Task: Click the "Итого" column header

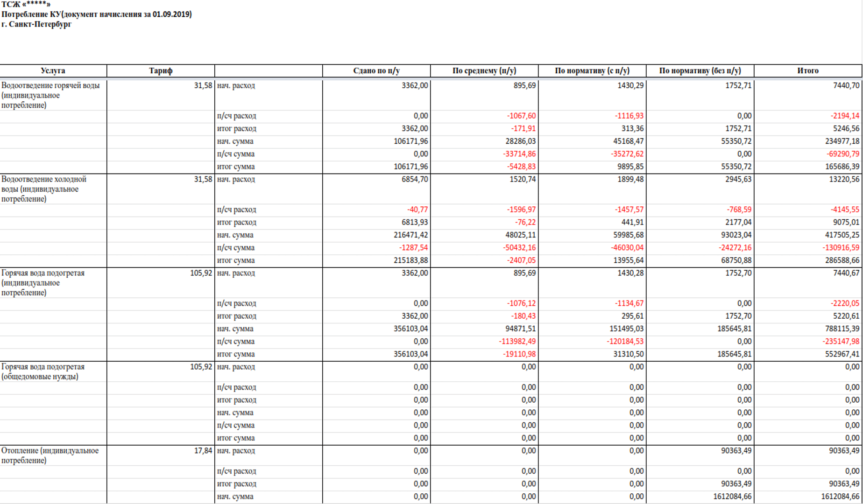Action: [x=807, y=71]
